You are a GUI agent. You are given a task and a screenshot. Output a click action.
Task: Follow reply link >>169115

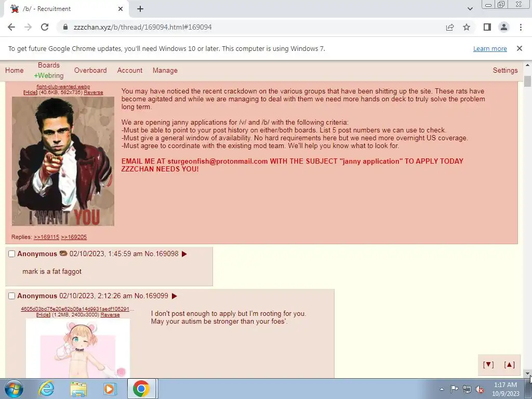pos(46,237)
